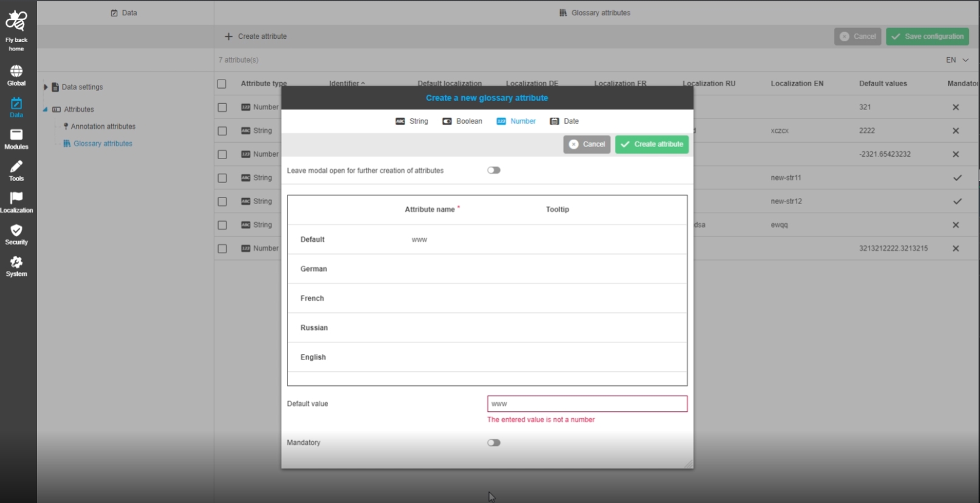Click Save configuration button
This screenshot has height=503, width=980.
[928, 36]
